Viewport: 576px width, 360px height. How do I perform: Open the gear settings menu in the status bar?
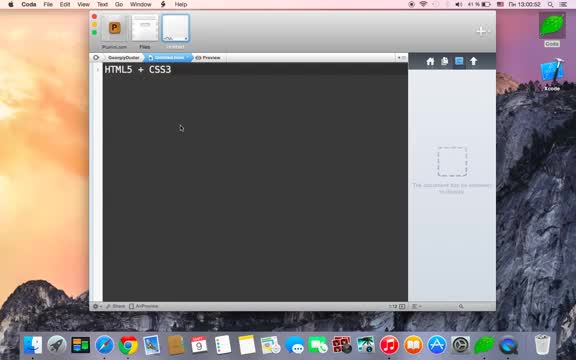click(x=97, y=306)
